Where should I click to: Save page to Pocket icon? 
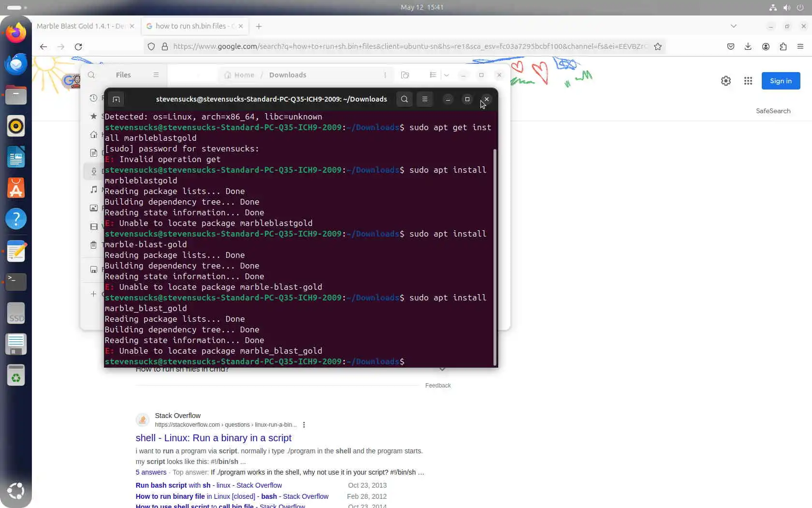(x=731, y=46)
